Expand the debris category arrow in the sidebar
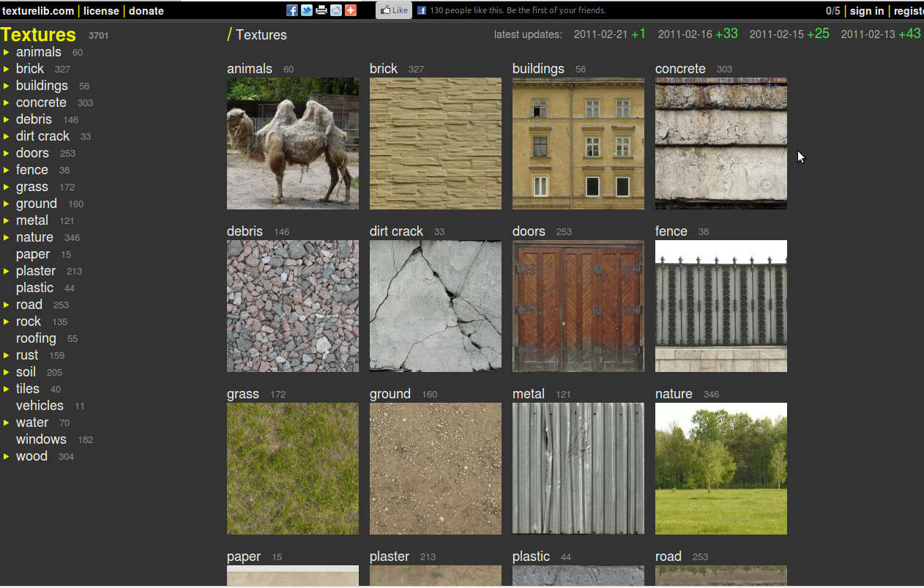Image resolution: width=924 pixels, height=588 pixels. tap(7, 119)
